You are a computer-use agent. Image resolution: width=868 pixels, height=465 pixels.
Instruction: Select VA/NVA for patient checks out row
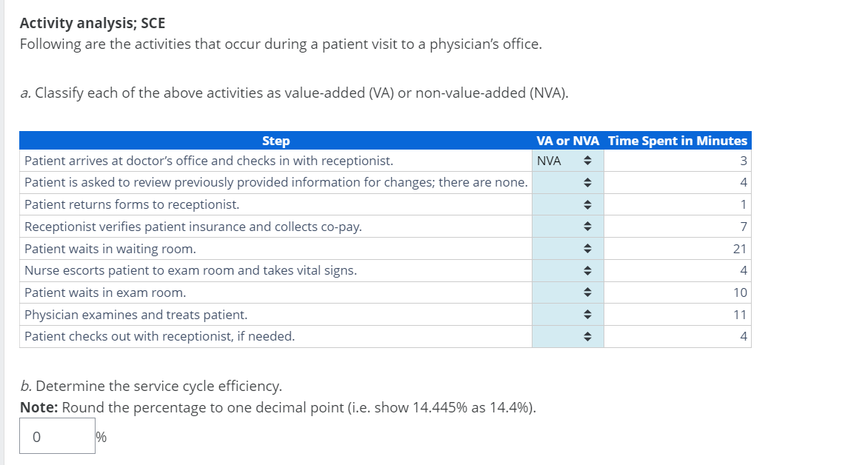point(567,336)
